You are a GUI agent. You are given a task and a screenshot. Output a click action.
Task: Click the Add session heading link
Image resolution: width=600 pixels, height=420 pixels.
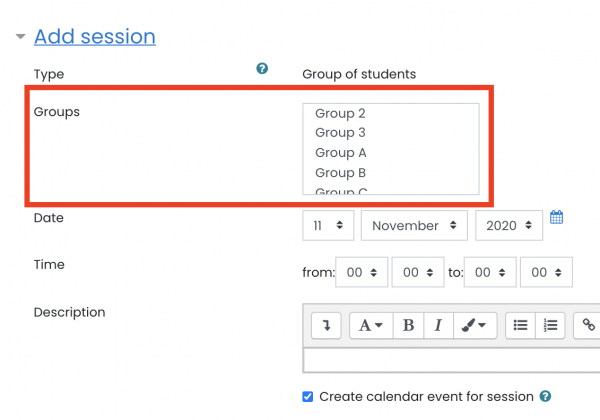click(x=95, y=37)
